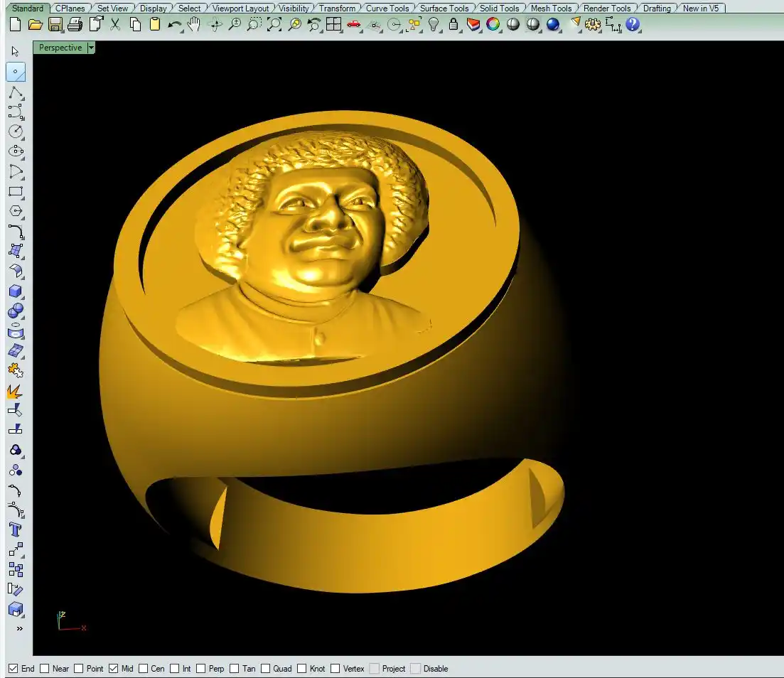Image resolution: width=784 pixels, height=678 pixels.
Task: Switch to the Solid Tools tab
Action: point(499,9)
